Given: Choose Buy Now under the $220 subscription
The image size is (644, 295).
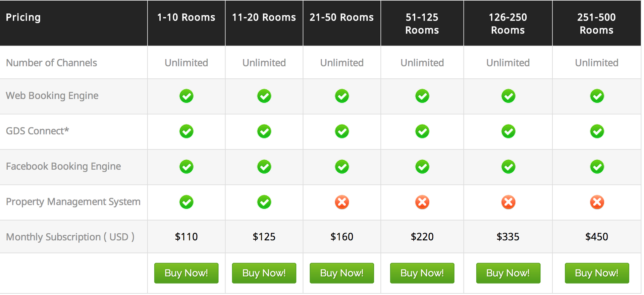Looking at the screenshot, I should click(422, 273).
